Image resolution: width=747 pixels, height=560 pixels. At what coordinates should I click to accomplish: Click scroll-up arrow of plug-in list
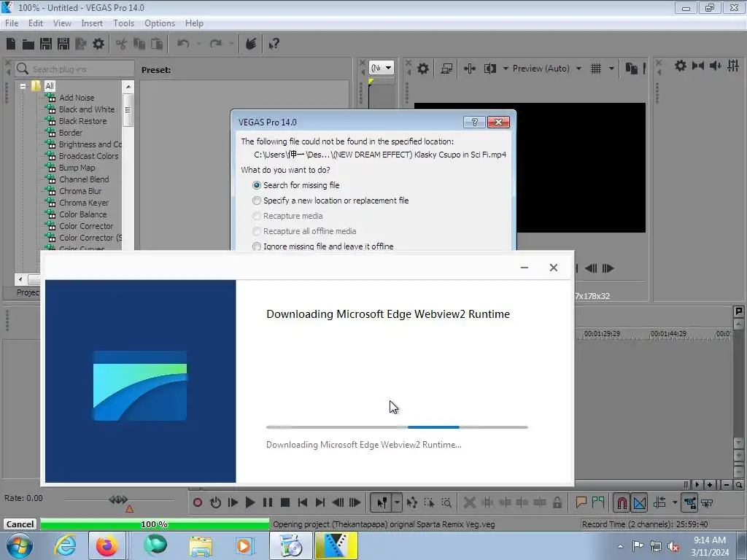point(128,86)
